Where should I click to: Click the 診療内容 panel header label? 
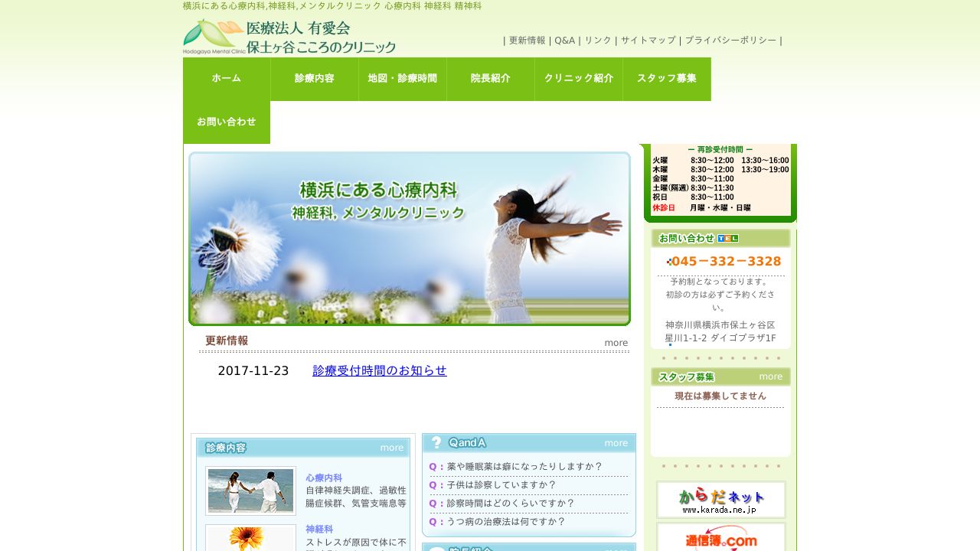tap(224, 448)
